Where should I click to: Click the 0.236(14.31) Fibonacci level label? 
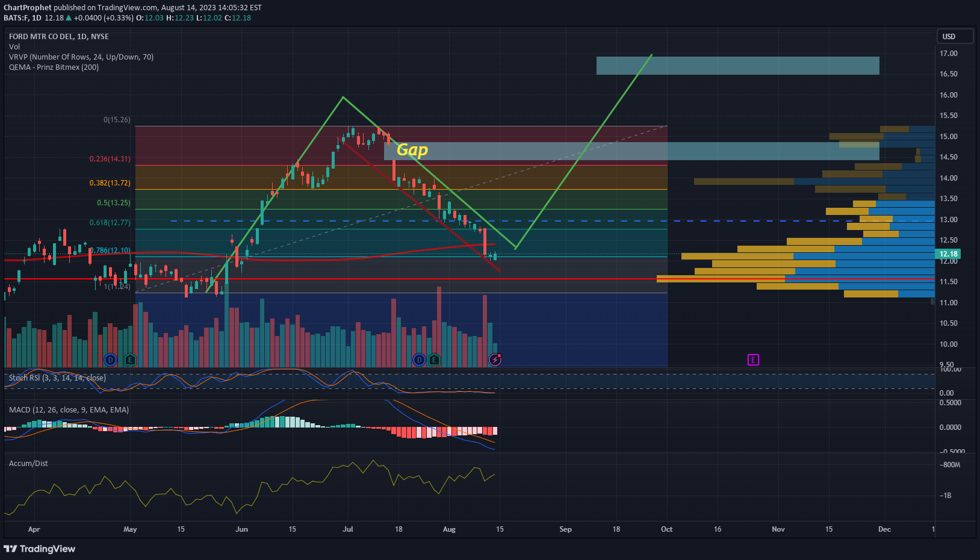coord(110,159)
